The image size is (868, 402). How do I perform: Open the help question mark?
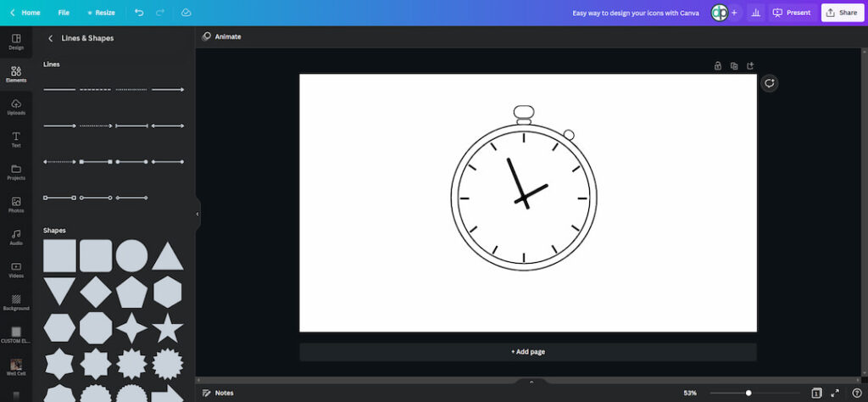point(856,394)
